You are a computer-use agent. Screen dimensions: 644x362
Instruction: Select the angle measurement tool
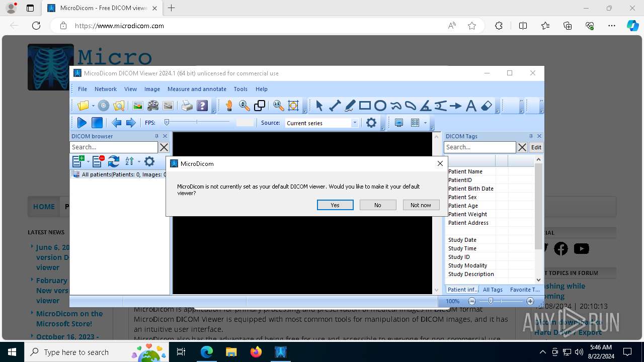(x=426, y=106)
